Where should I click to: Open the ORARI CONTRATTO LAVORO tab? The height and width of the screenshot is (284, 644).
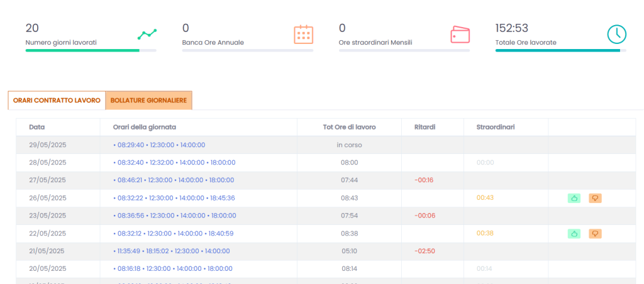point(57,101)
